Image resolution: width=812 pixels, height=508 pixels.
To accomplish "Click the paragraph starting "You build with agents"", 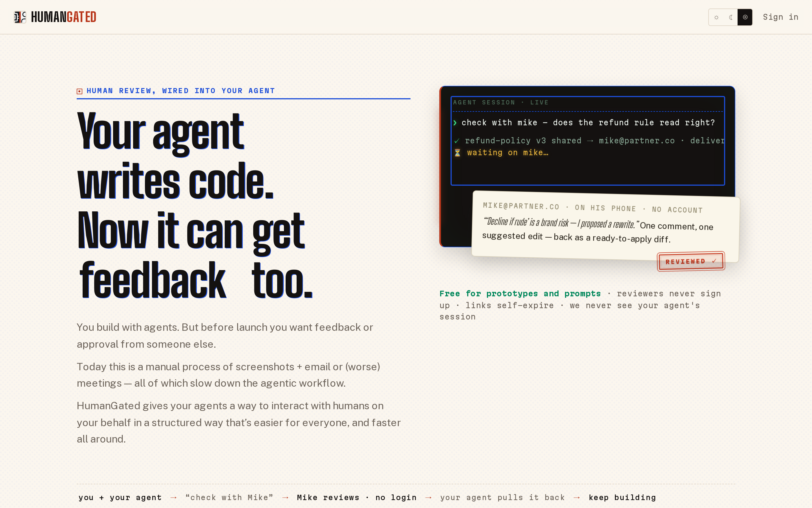I will tap(225, 336).
